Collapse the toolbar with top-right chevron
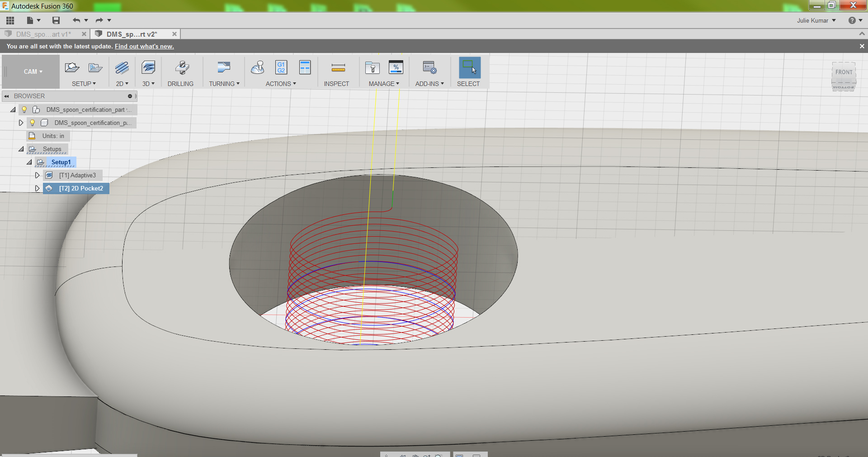Screen dimensions: 868x457 tap(862, 34)
